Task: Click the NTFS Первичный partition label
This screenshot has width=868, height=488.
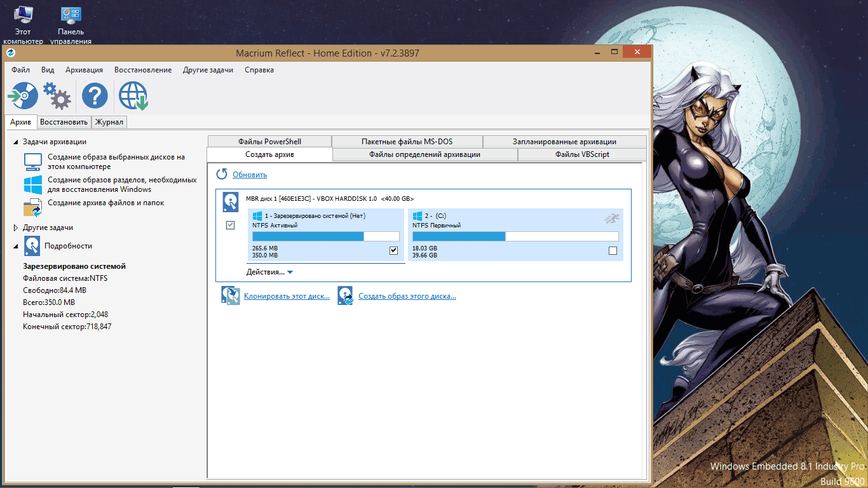Action: coord(437,226)
